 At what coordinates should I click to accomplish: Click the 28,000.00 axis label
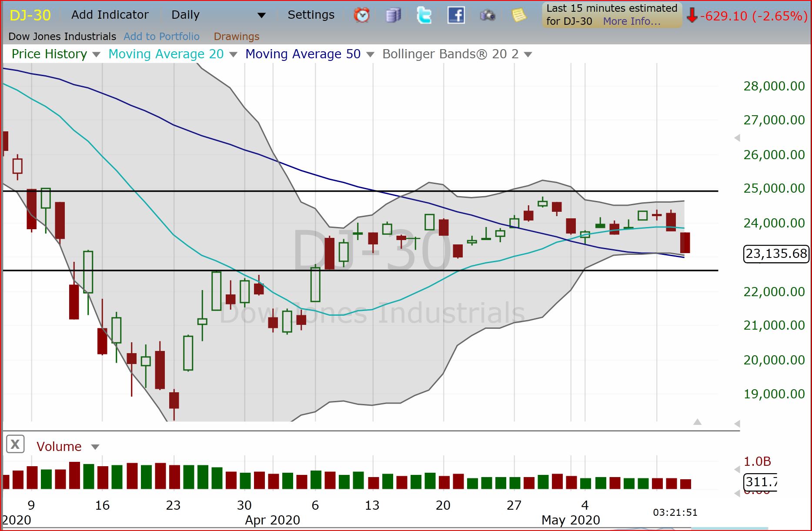tap(774, 86)
